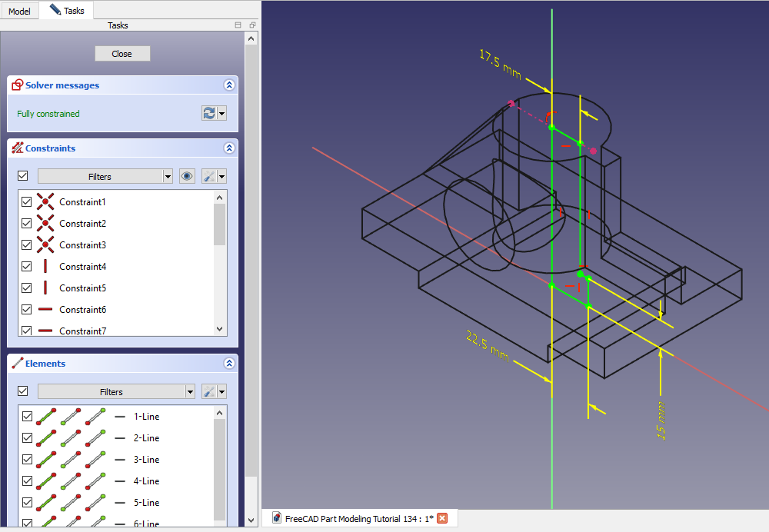Switch to the Model tab
This screenshot has height=532, width=769.
point(19,11)
